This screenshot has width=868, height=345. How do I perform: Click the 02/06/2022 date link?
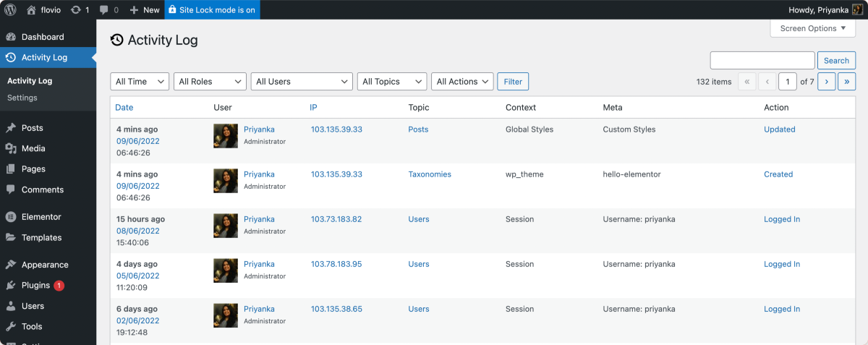tap(138, 320)
